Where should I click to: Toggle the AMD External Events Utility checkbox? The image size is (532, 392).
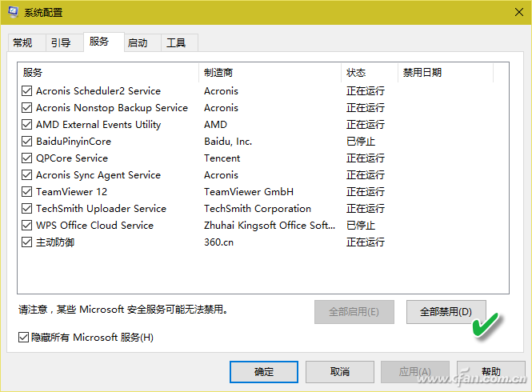click(x=28, y=125)
